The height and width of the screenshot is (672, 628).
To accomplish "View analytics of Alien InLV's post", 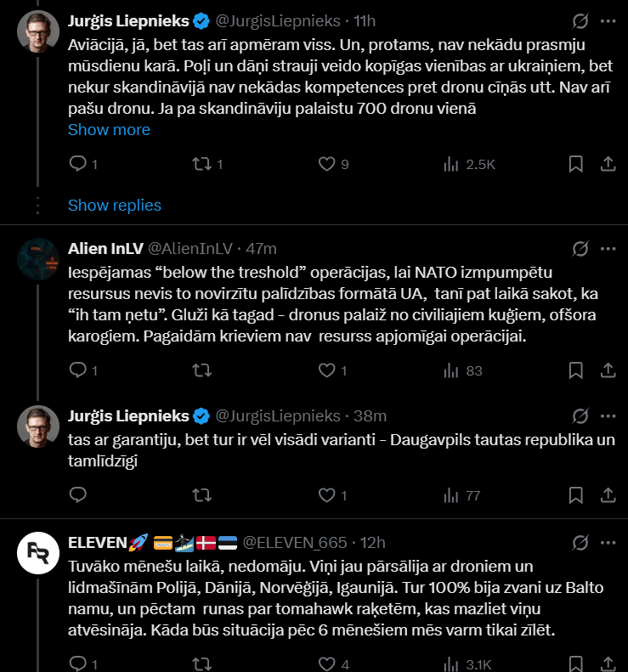I will (x=451, y=370).
